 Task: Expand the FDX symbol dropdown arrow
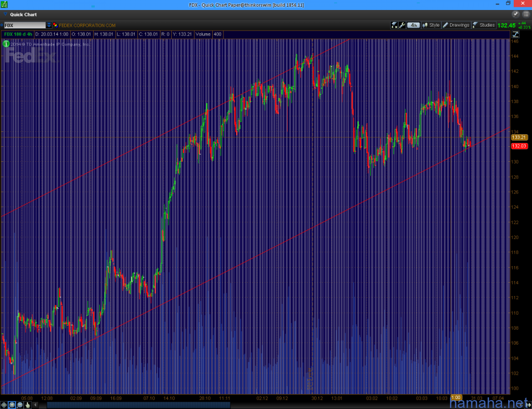(49, 25)
